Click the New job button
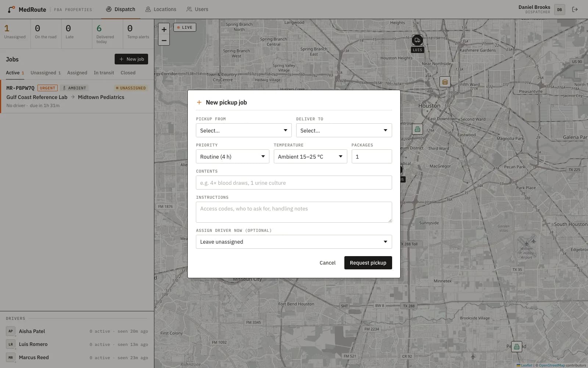This screenshot has height=368, width=588. (x=131, y=59)
